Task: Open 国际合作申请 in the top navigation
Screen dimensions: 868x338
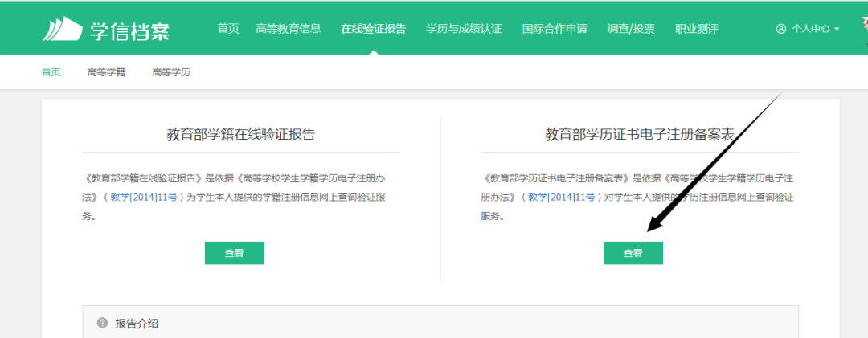Action: coord(555,29)
